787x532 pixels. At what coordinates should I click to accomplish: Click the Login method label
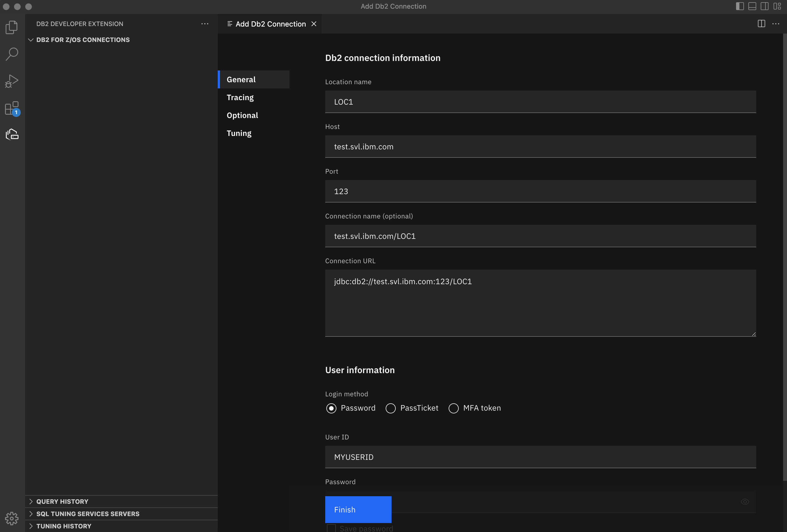click(x=346, y=394)
